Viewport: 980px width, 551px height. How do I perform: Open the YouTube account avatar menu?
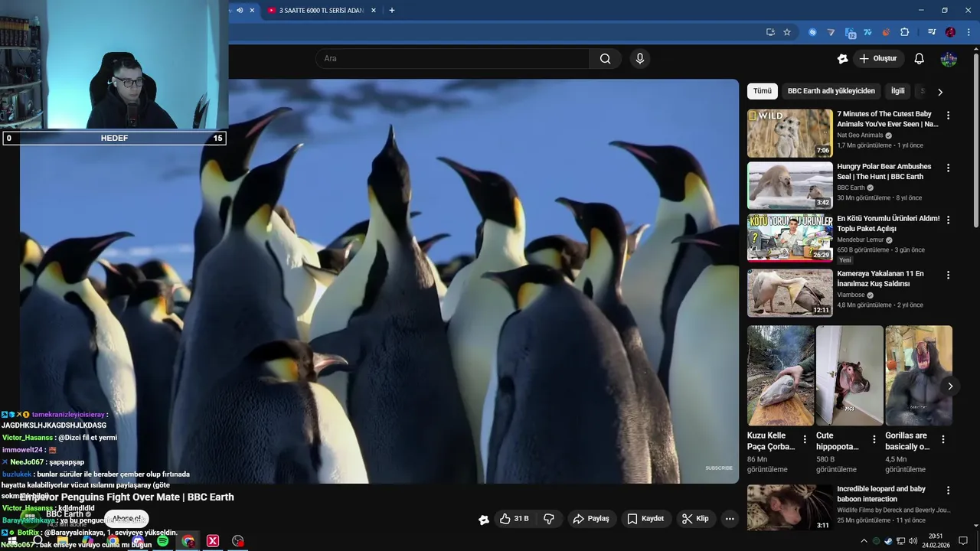(x=949, y=59)
